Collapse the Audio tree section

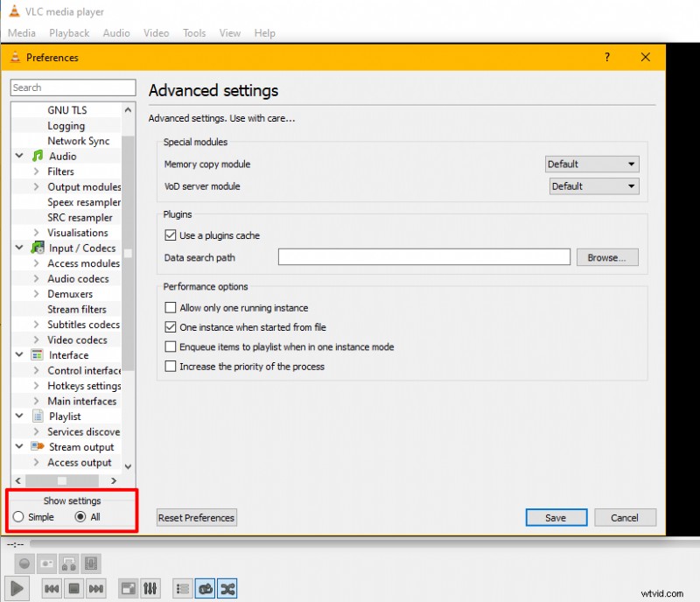click(19, 156)
